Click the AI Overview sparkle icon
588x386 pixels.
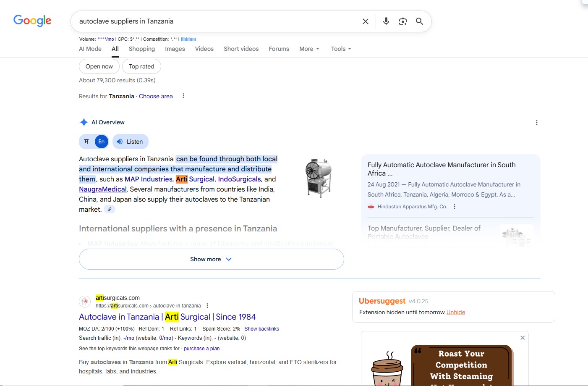pos(84,122)
